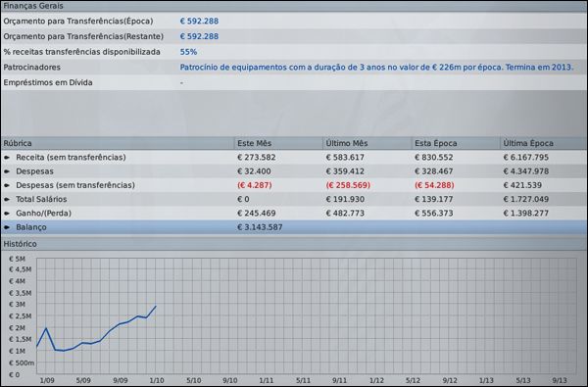Click Receita Este Mês value € 273.582
Image resolution: width=588 pixels, height=387 pixels.
click(x=257, y=157)
